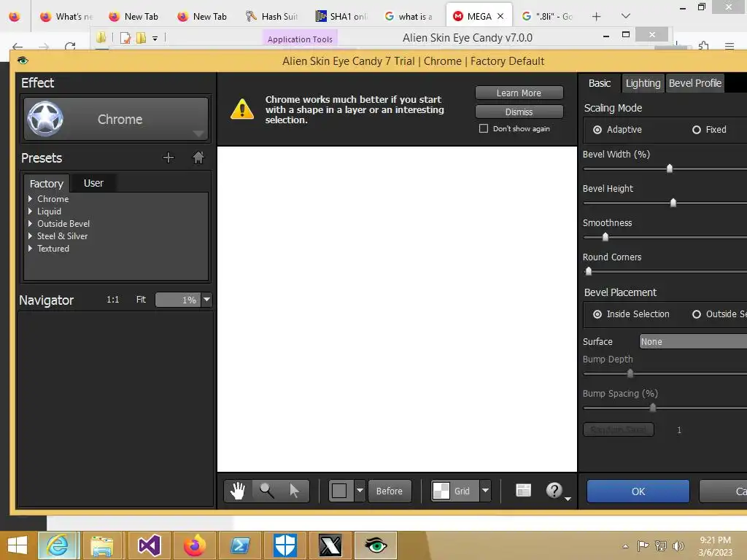This screenshot has width=747, height=560.
Task: Open the Navigator zoom percentage dropdown
Action: (x=206, y=300)
